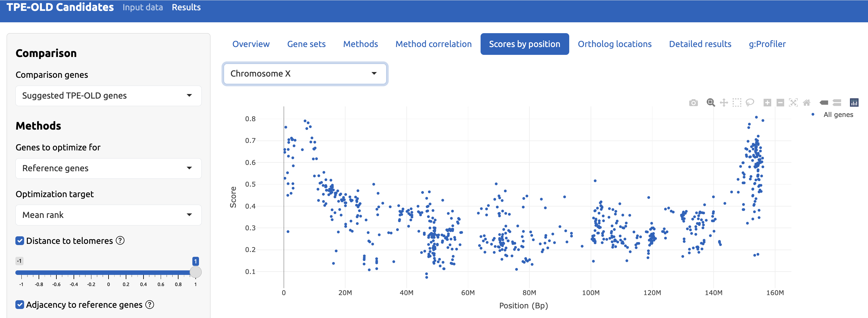Open the Chromosome X dropdown

pos(305,74)
